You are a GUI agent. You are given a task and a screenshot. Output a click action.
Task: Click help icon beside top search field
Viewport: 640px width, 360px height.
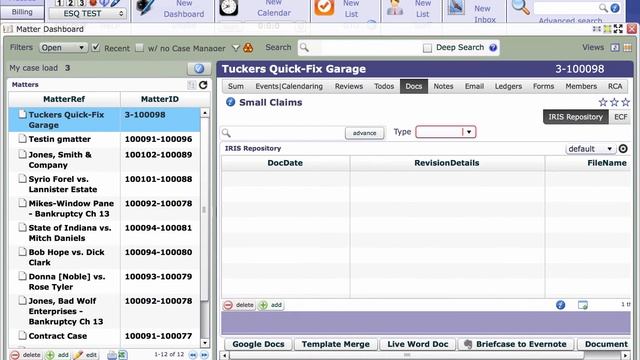click(615, 8)
